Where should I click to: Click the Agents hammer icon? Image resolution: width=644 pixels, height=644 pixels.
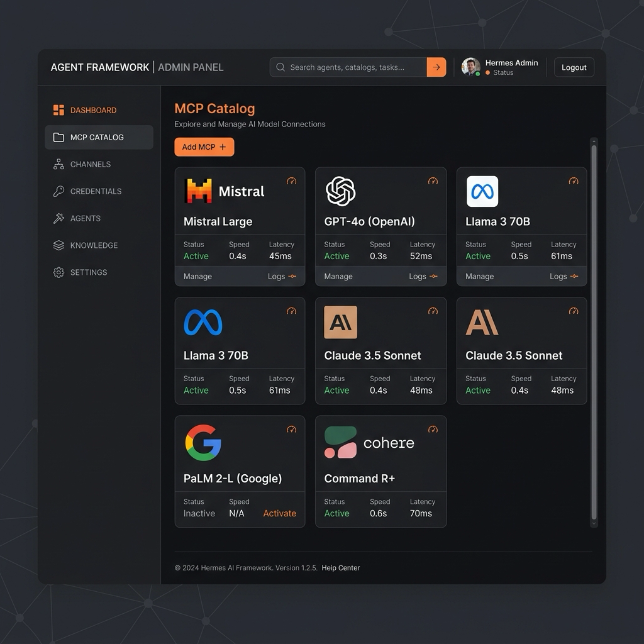(x=58, y=218)
